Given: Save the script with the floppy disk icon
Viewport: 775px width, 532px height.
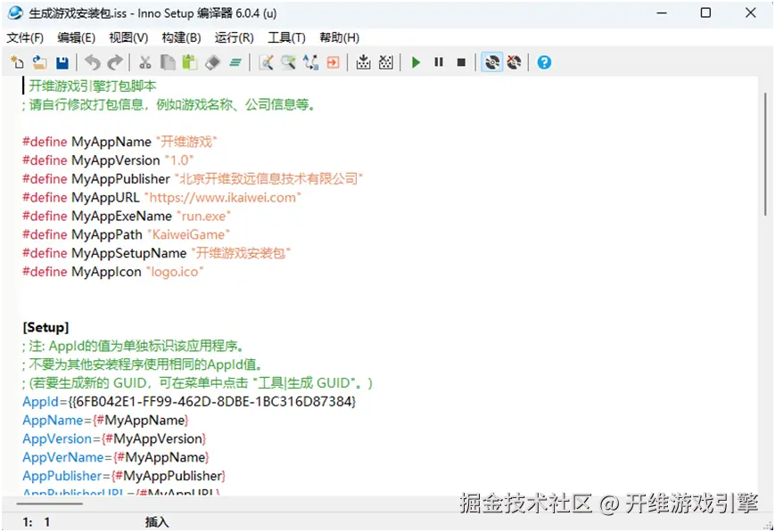Looking at the screenshot, I should (62, 62).
